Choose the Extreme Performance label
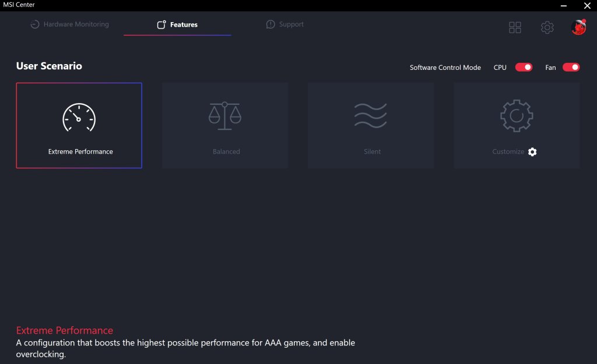Screen dimensions: 597x364 click(80, 151)
